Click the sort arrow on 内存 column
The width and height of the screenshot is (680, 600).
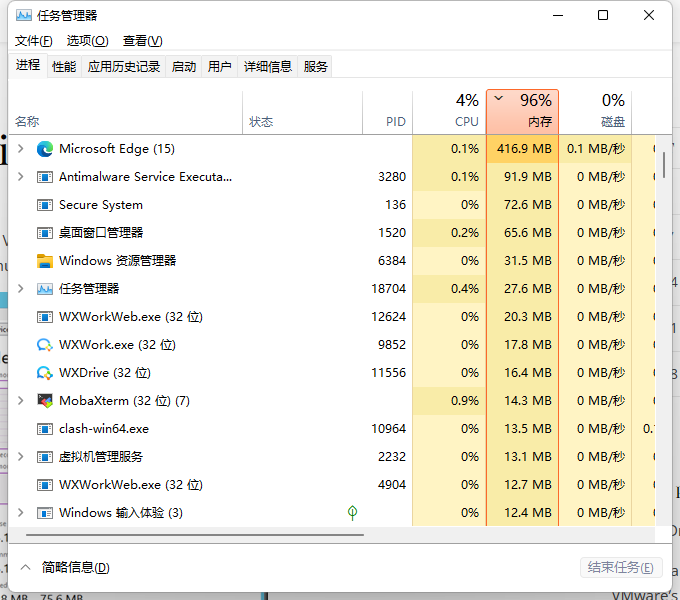(499, 98)
